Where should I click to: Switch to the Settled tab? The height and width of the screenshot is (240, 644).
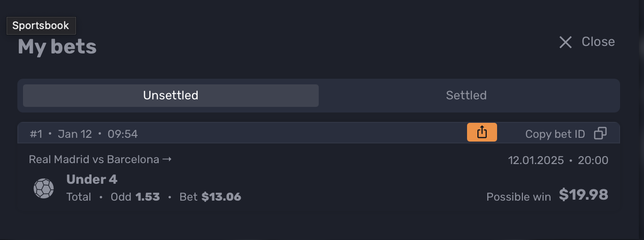pyautogui.click(x=466, y=96)
